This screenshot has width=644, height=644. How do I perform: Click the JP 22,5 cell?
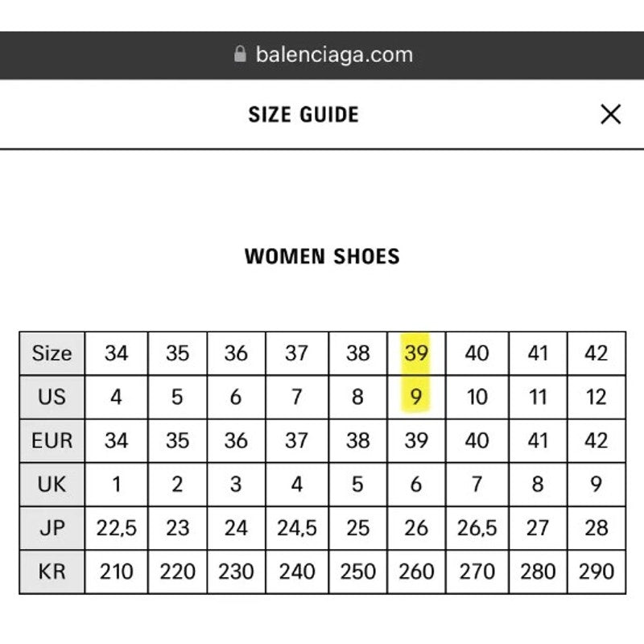[116, 528]
